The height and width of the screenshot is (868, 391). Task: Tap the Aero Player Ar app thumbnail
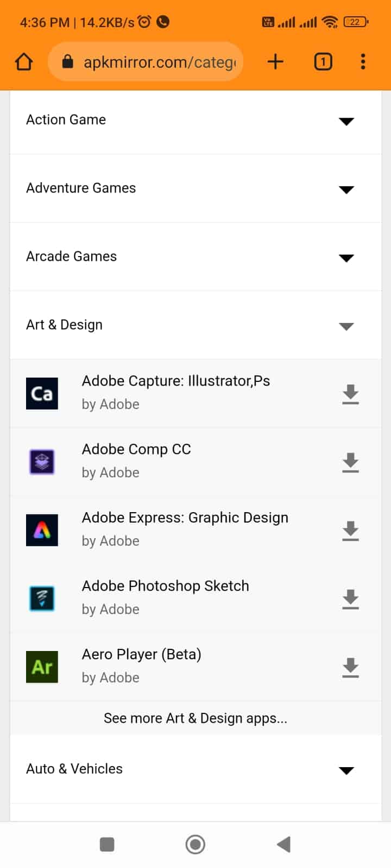[42, 667]
